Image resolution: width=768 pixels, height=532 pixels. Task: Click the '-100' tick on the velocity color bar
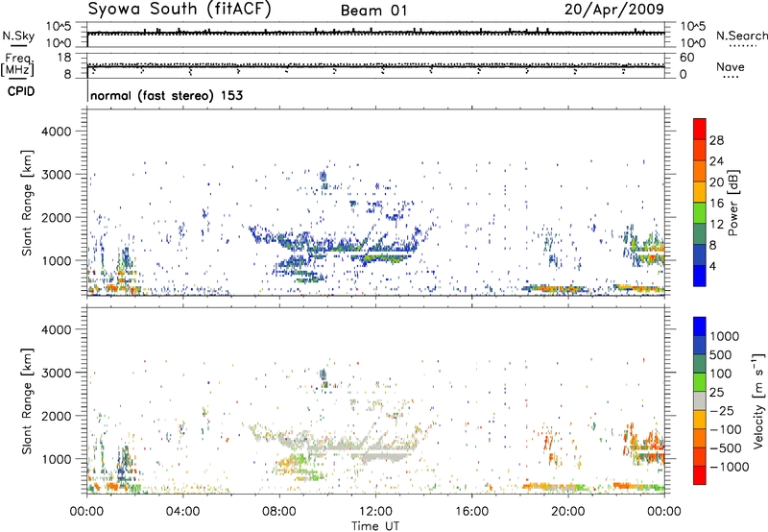point(726,429)
